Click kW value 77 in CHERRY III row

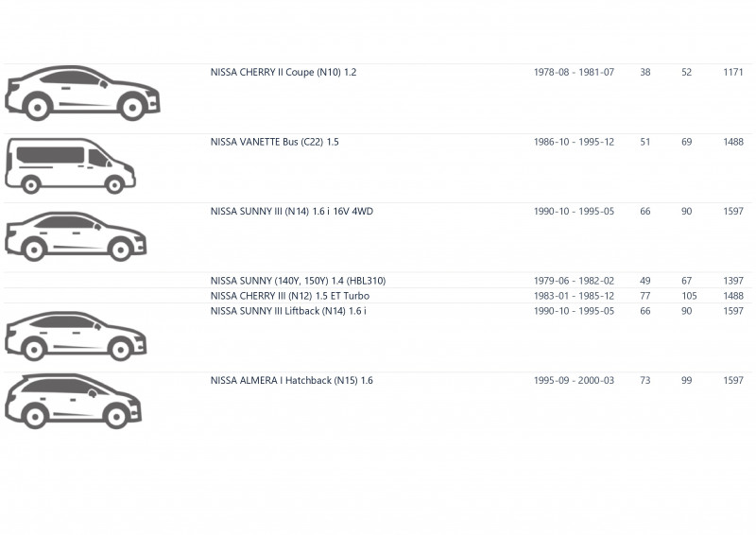[x=645, y=296]
